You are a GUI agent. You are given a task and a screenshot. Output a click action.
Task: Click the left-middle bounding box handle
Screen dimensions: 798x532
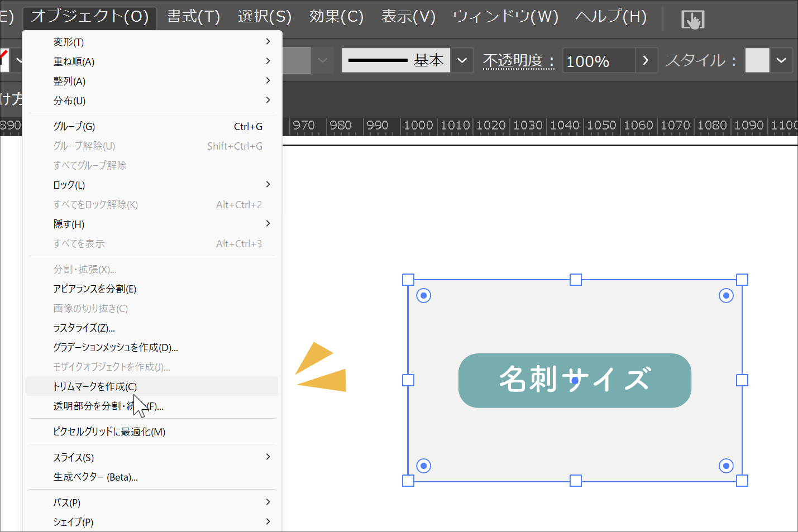tap(408, 380)
